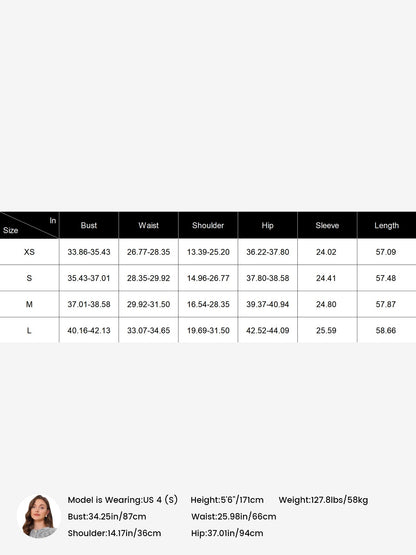Select the S size row label
Viewport: 416px width, 555px height.
tap(29, 278)
